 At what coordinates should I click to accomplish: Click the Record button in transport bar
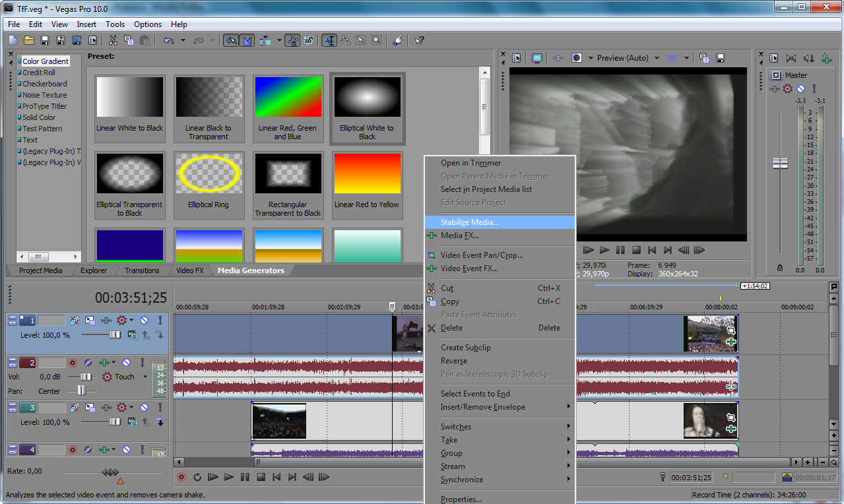[181, 477]
